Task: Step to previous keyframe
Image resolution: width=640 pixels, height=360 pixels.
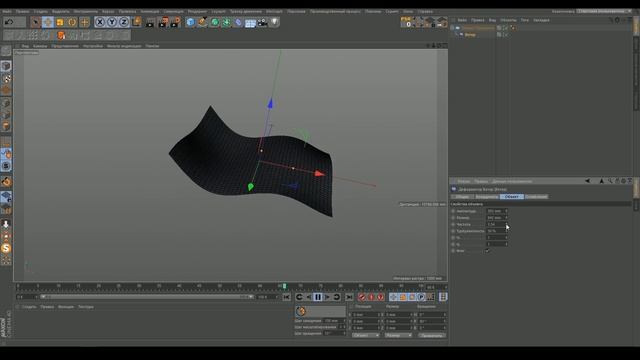Action: pyautogui.click(x=299, y=297)
